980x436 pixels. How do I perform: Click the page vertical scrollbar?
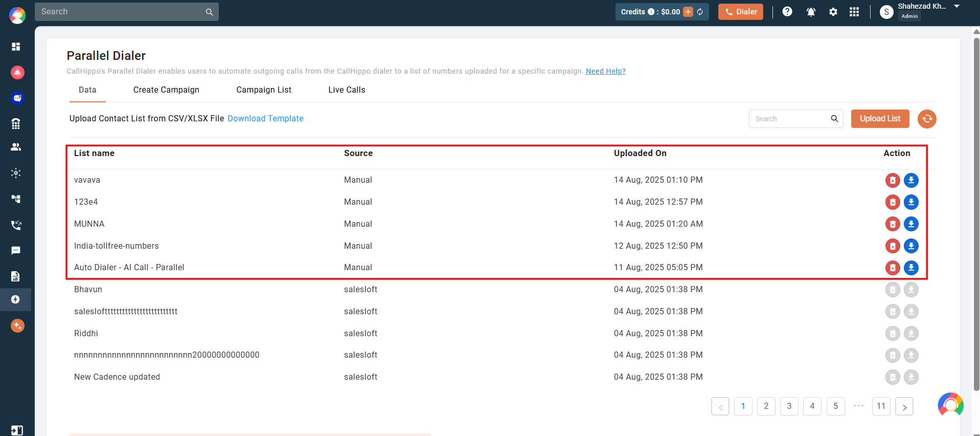point(976,215)
